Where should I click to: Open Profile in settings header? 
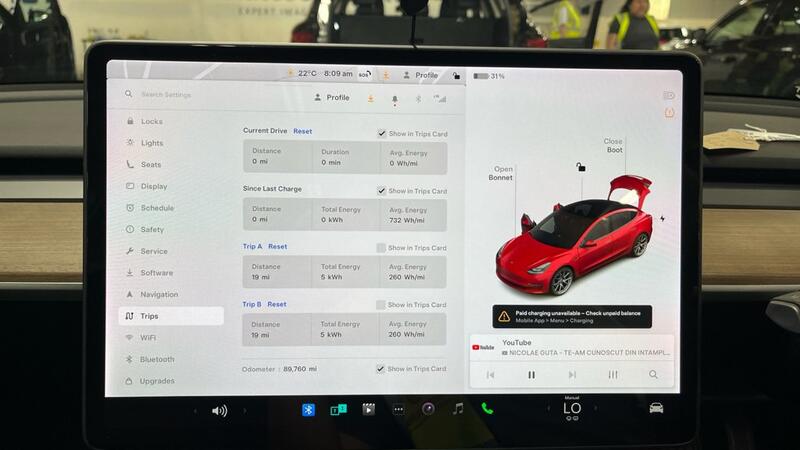pos(332,97)
